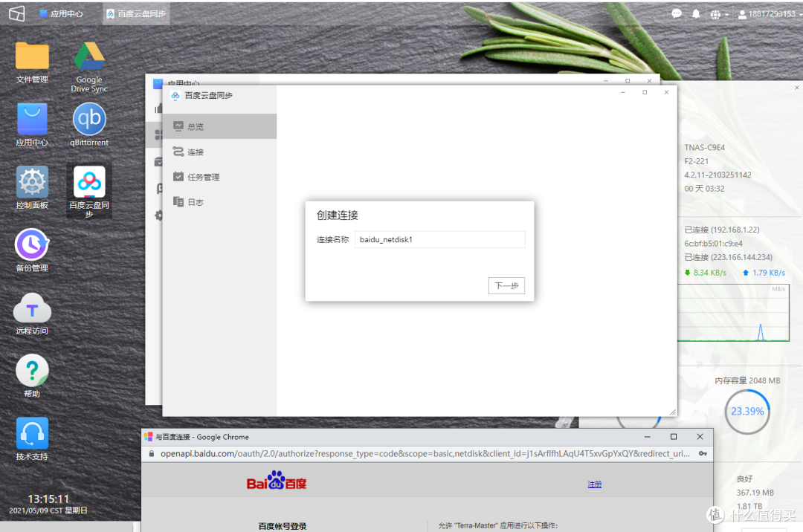Image resolution: width=803 pixels, height=532 pixels.
Task: Click the 注册 link on Baidu page
Action: [x=595, y=484]
